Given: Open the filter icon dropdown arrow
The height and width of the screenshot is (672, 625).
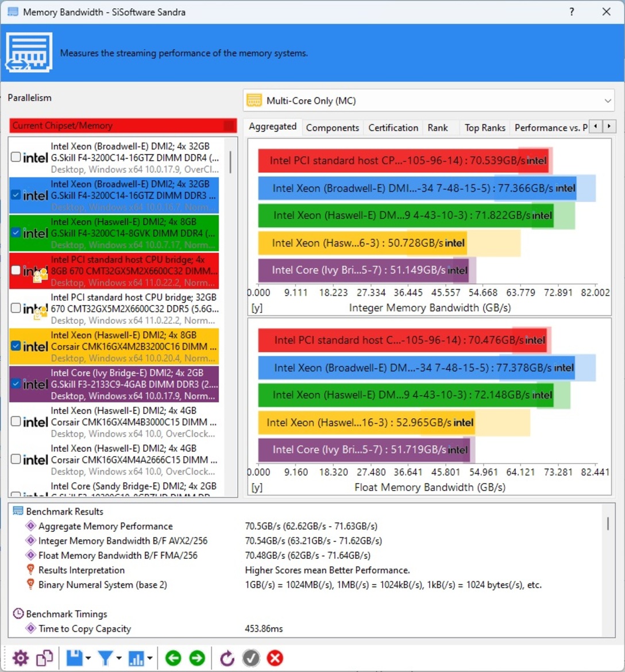Looking at the screenshot, I should pos(119,658).
